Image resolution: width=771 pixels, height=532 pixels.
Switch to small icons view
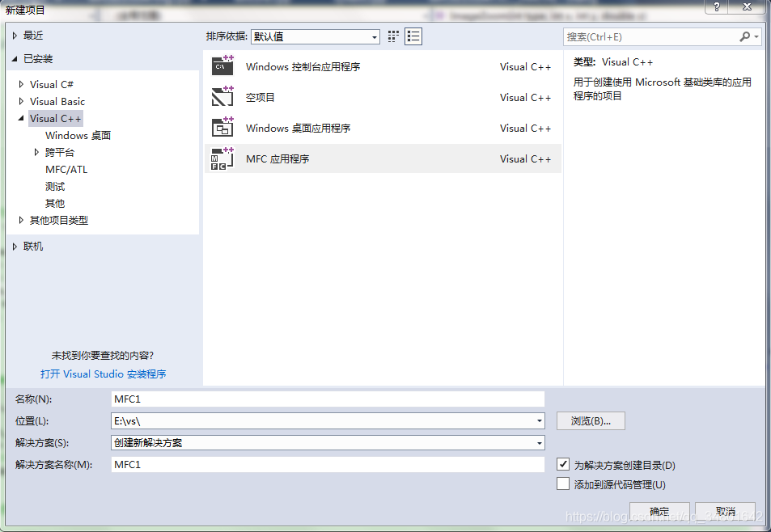[x=393, y=36]
